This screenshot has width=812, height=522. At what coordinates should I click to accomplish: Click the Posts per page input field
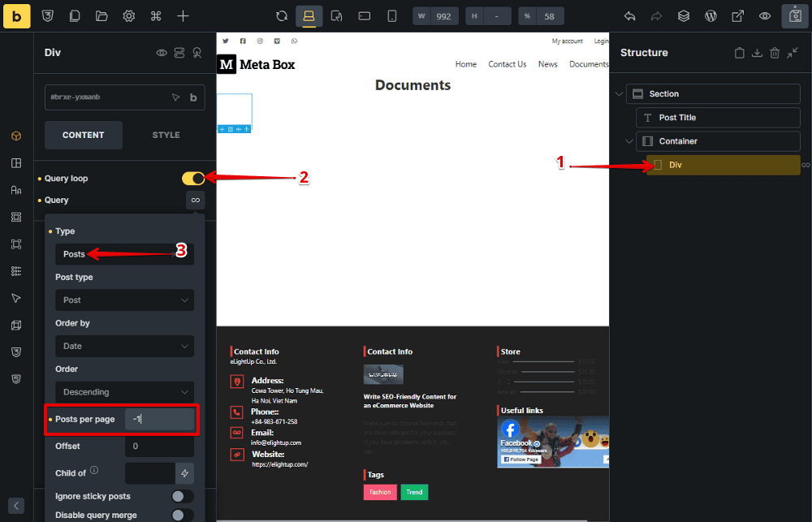(x=159, y=419)
